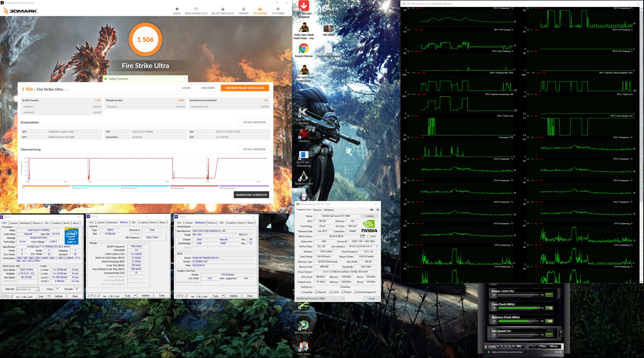Open the Assassin's Creed Syndicate desktop icon
The width and height of the screenshot is (644, 358).
[x=304, y=179]
